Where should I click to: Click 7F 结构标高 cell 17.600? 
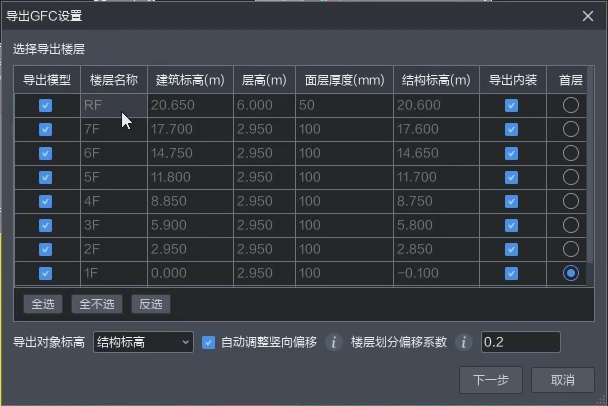click(437, 129)
